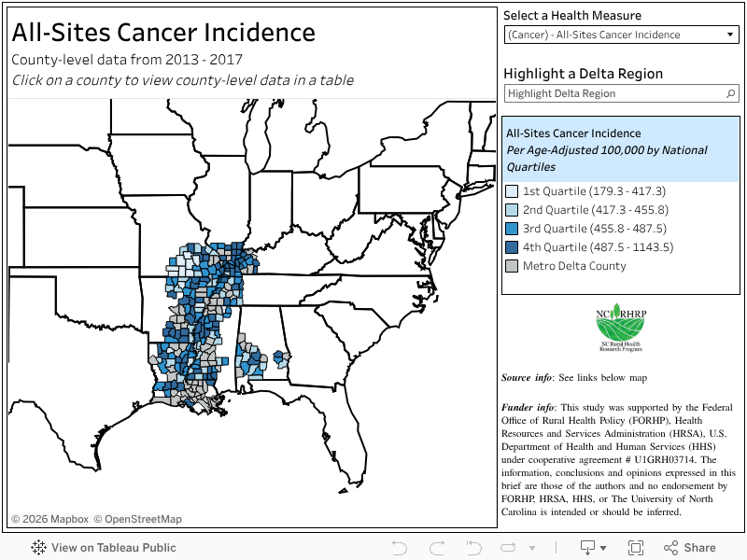Click the Redo arrow in the toolbar
Screen dimensions: 747x560
click(437, 547)
